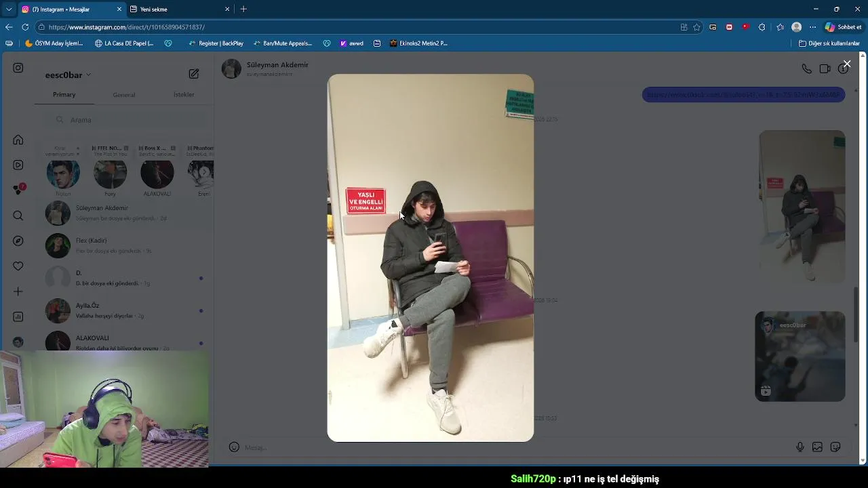Open Register | BackPlay bookmark

(216, 43)
